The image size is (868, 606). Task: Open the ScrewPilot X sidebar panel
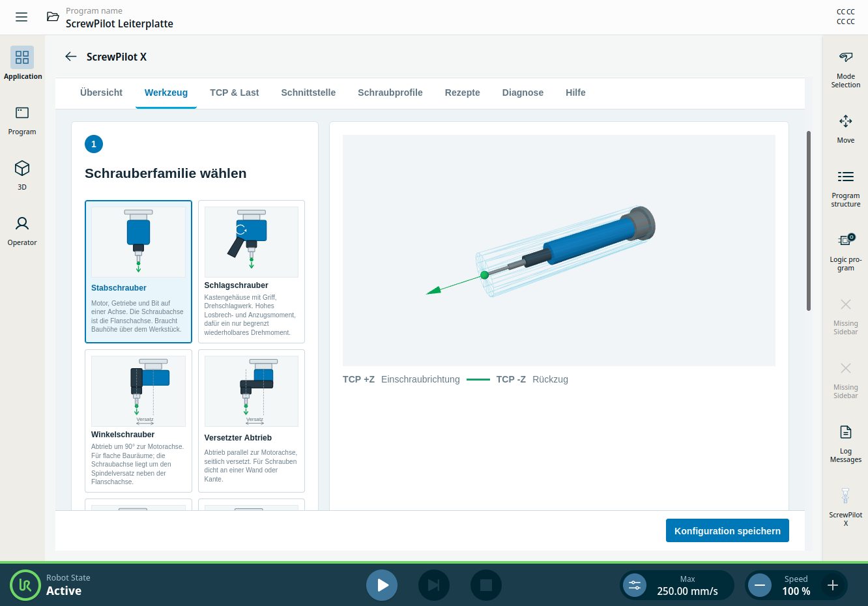click(846, 507)
